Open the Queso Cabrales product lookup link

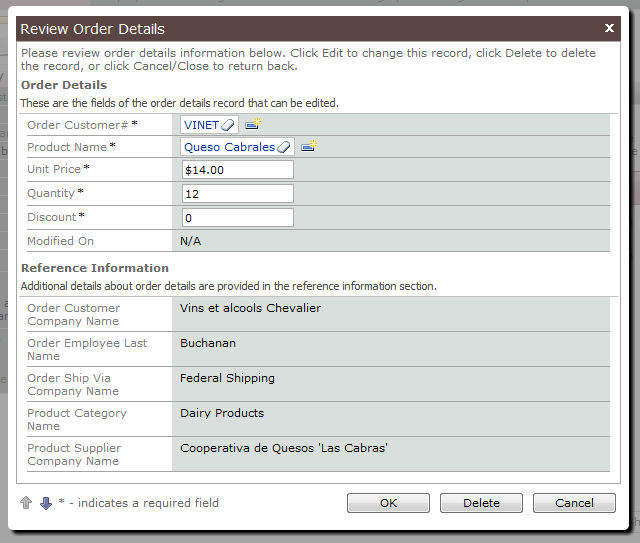(x=229, y=147)
